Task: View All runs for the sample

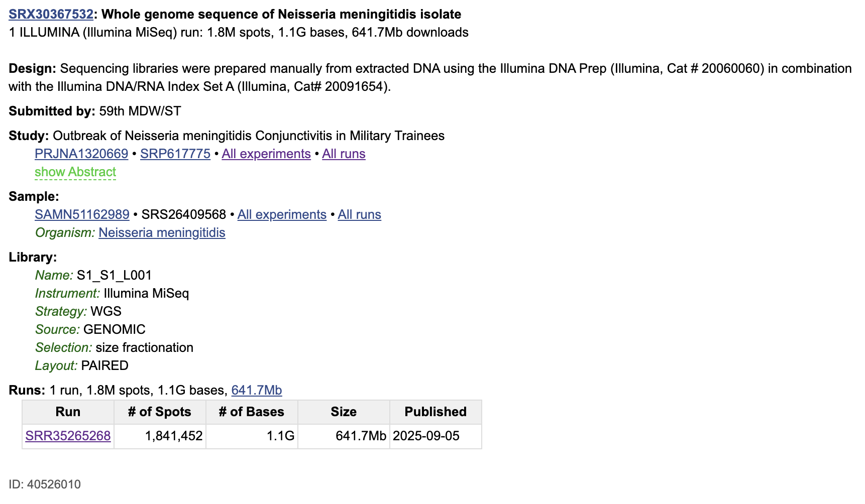Action: (359, 214)
